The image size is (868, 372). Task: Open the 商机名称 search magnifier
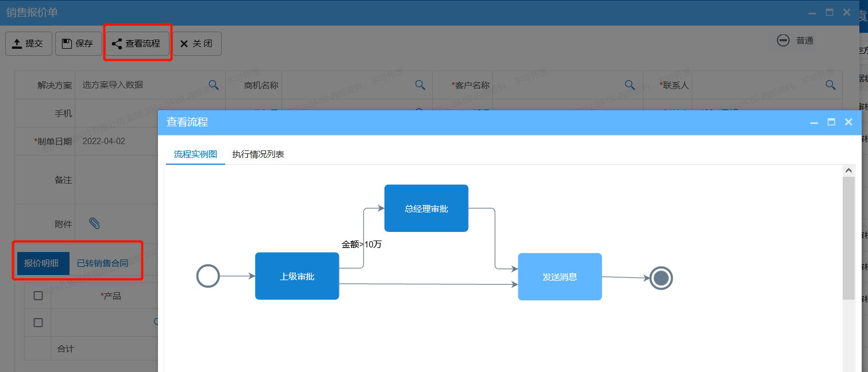[x=420, y=84]
